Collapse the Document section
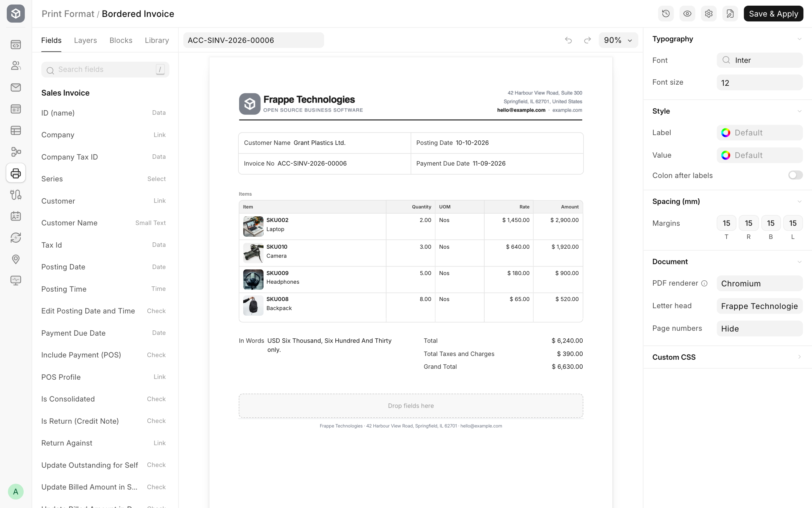Image resolution: width=812 pixels, height=508 pixels. pyautogui.click(x=799, y=262)
